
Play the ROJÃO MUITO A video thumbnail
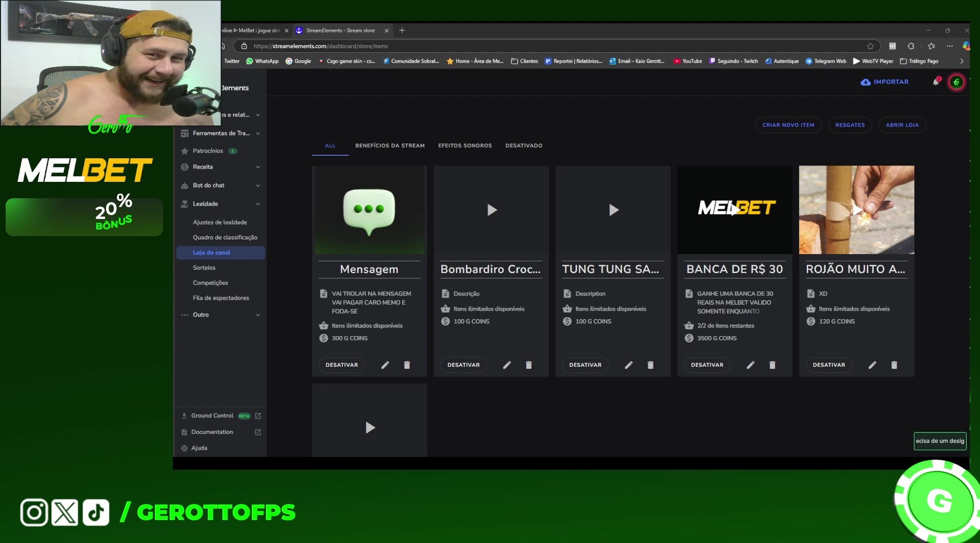pyautogui.click(x=856, y=210)
